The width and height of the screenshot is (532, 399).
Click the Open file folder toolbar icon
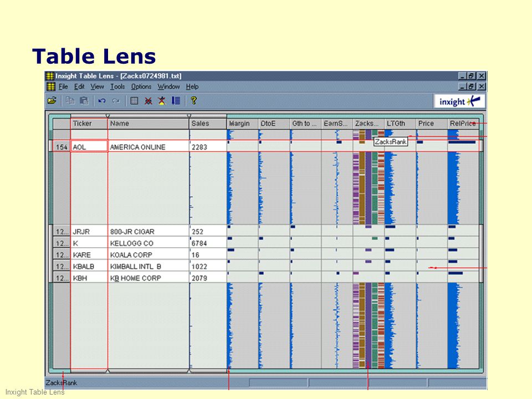(x=52, y=100)
